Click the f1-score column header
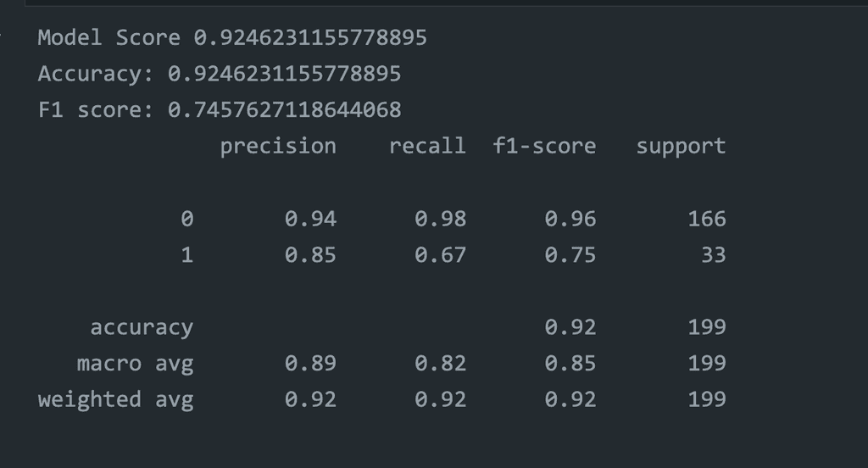Viewport: 868px width, 468px height. pyautogui.click(x=544, y=146)
